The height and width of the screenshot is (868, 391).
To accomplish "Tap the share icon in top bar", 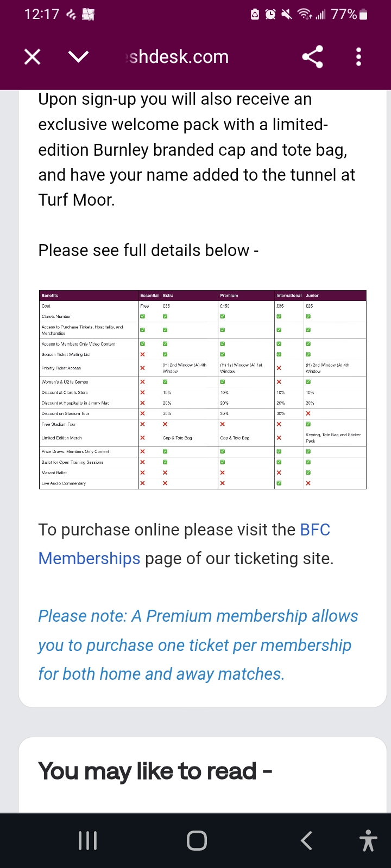I will coord(312,56).
